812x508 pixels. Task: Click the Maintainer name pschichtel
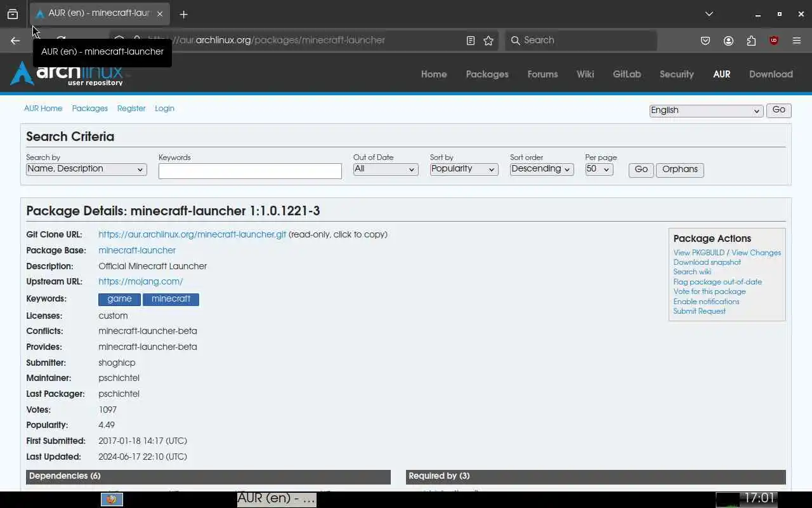119,378
